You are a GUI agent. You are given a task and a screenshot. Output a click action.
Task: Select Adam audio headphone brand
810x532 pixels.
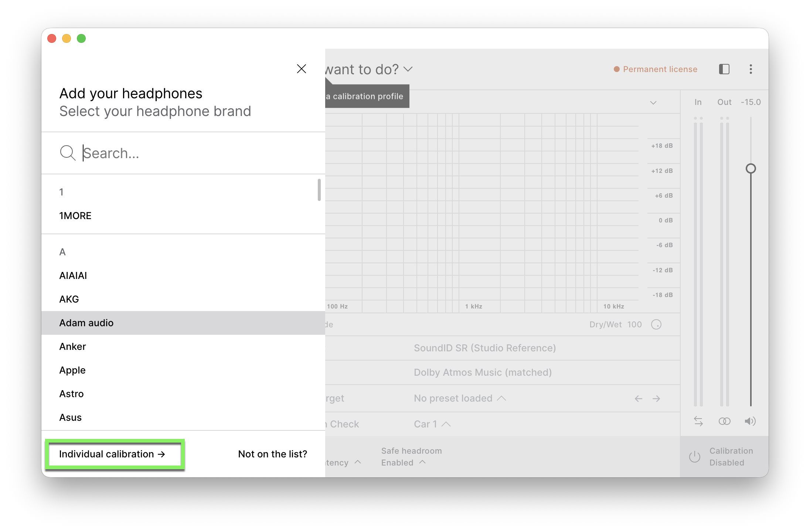pyautogui.click(x=183, y=323)
